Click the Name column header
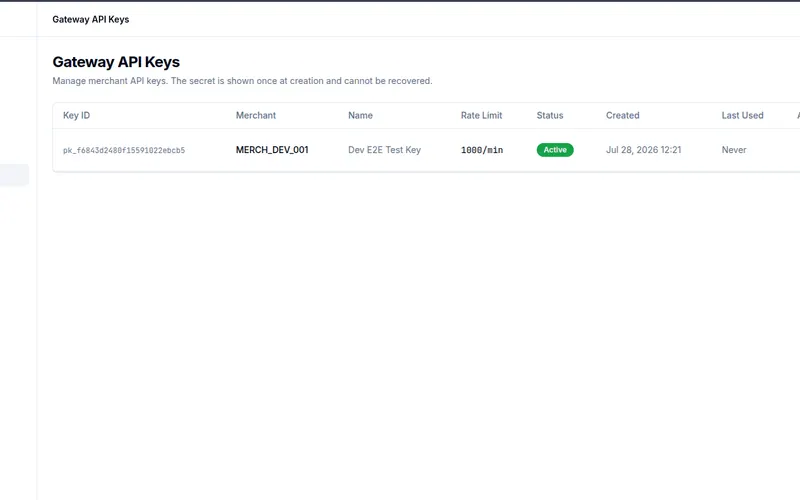This screenshot has height=500, width=800. pyautogui.click(x=360, y=115)
